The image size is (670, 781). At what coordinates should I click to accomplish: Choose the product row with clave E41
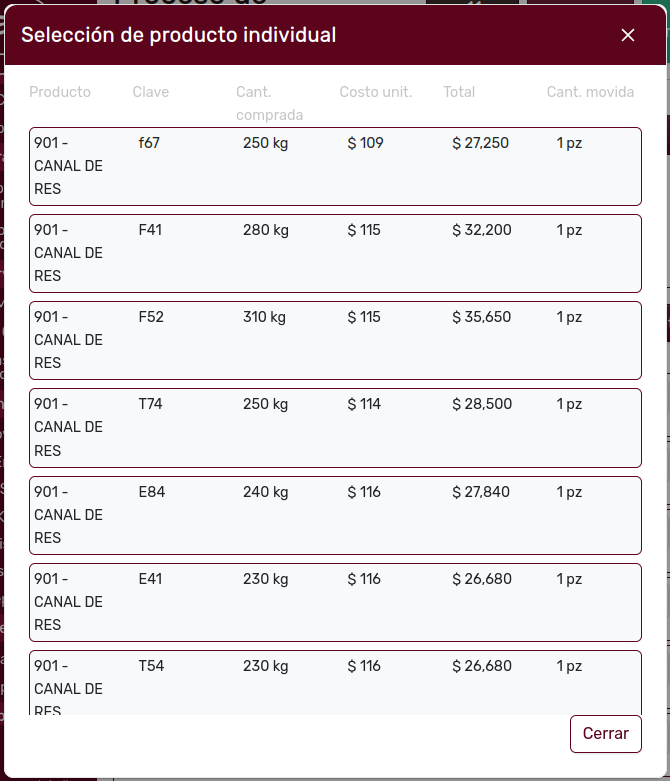pyautogui.click(x=335, y=602)
